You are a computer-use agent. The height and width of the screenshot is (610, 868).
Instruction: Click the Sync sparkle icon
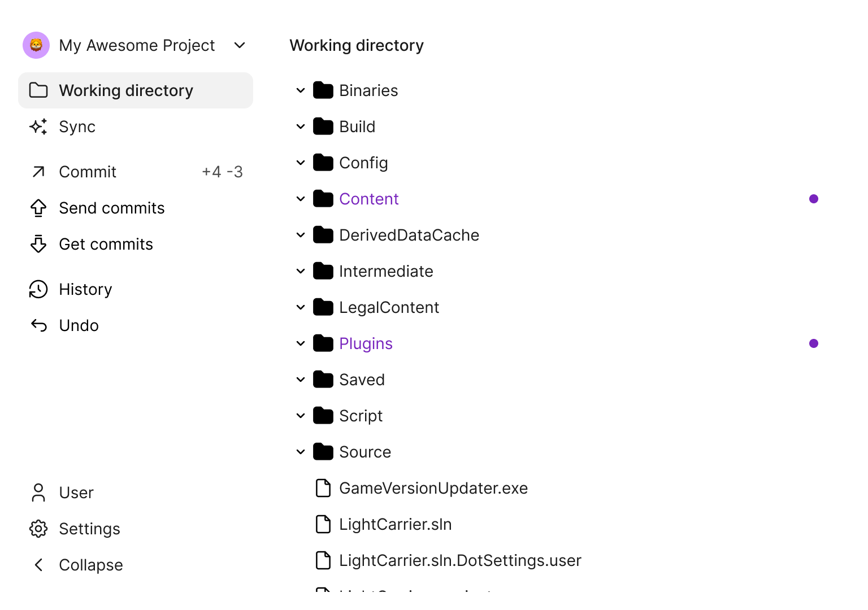click(x=38, y=127)
